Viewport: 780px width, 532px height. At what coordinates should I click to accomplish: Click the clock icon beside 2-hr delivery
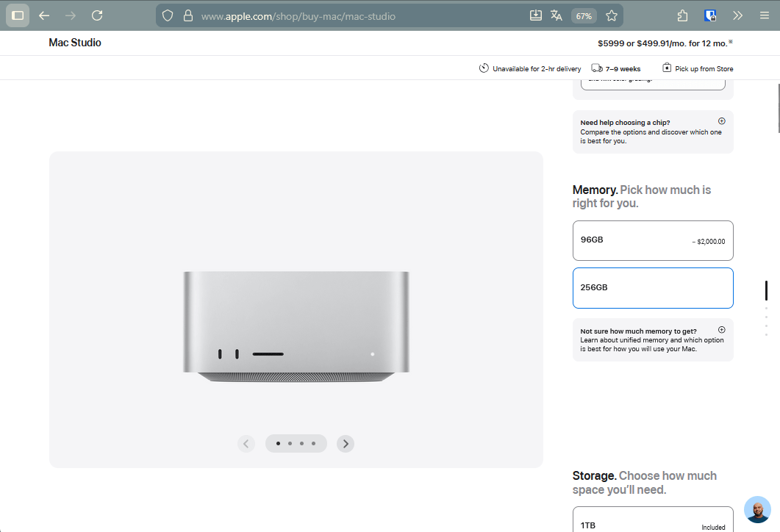point(483,68)
